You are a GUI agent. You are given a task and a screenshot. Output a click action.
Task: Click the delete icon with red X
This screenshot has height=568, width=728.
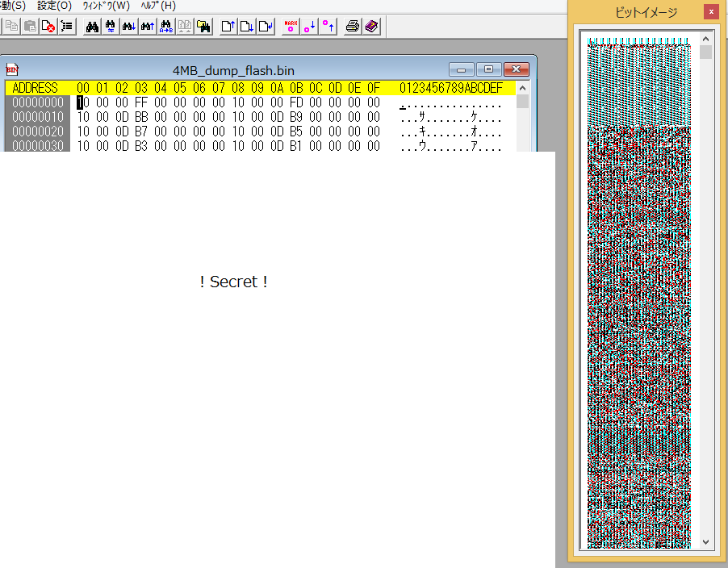(48, 27)
